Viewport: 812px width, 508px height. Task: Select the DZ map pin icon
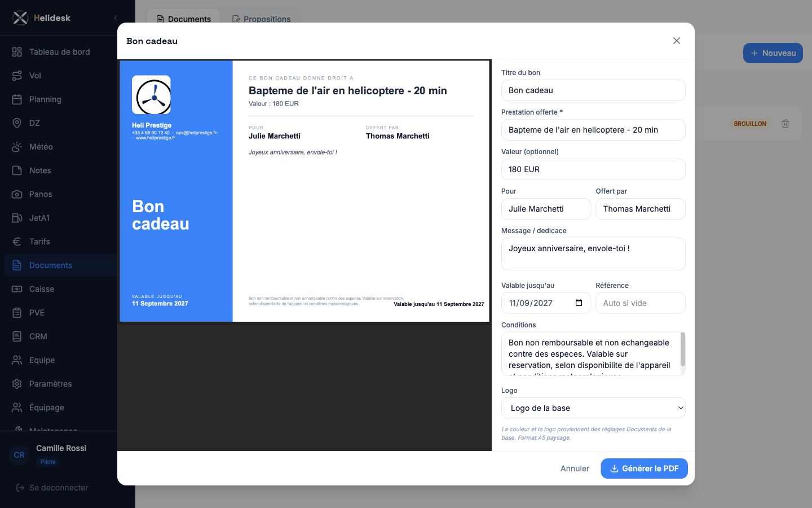(17, 123)
